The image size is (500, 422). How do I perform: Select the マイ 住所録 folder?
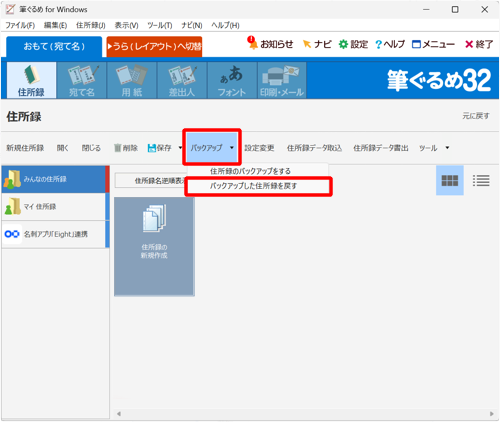coord(54,207)
